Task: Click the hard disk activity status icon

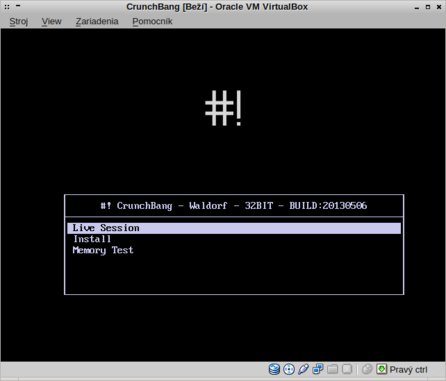Action: pyautogui.click(x=274, y=369)
